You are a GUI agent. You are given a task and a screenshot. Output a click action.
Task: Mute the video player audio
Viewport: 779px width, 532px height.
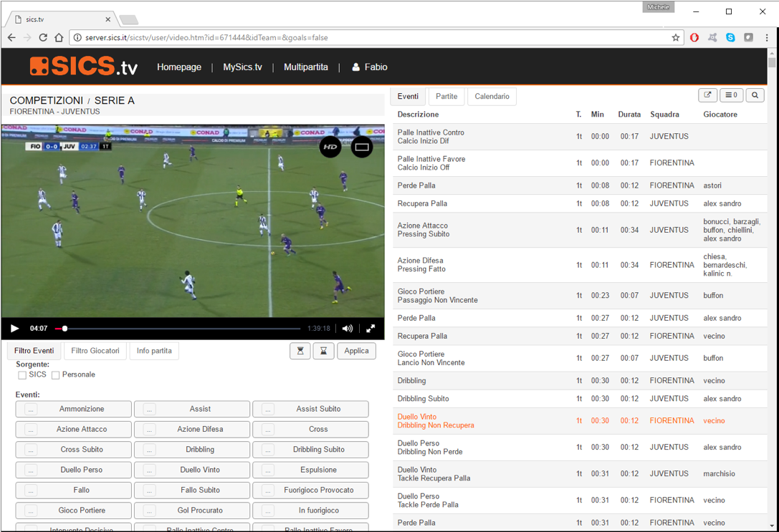coord(347,328)
